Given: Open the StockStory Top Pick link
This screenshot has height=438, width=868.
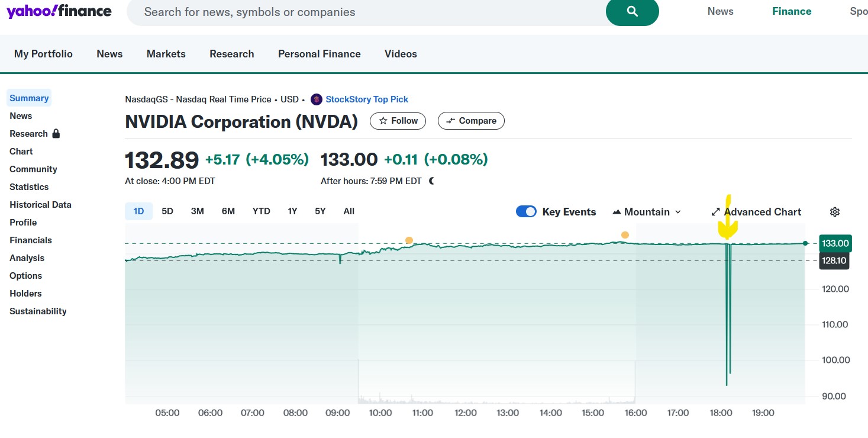Looking at the screenshot, I should click(367, 99).
